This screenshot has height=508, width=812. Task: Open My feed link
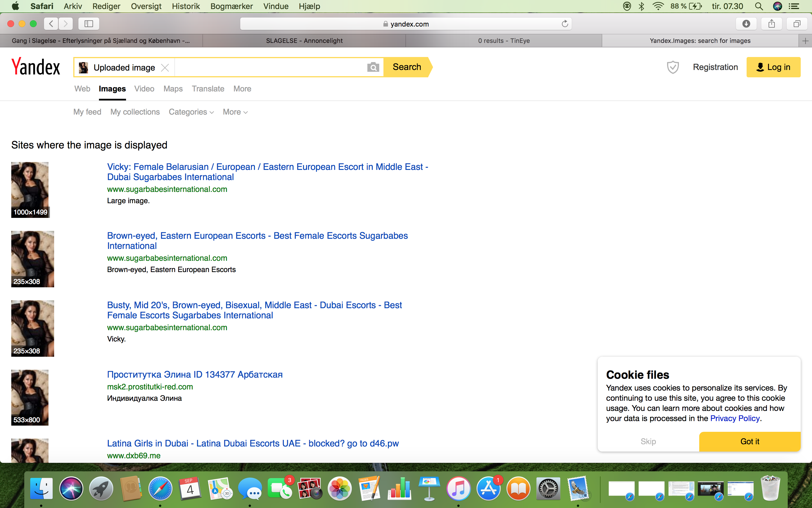(x=87, y=112)
